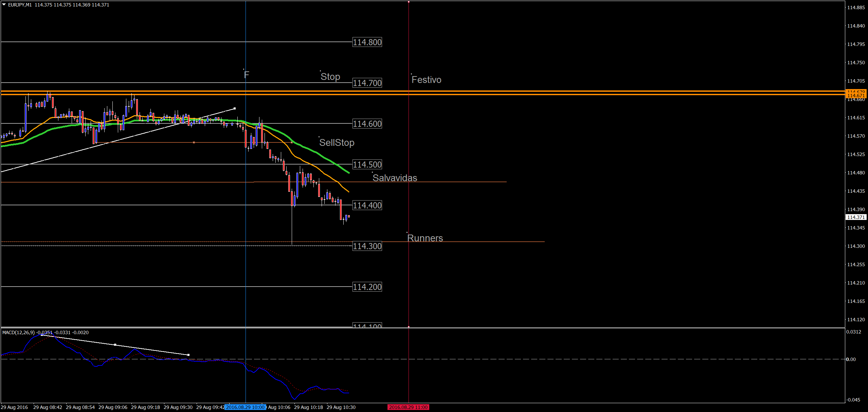Select the Stop chart label
This screenshot has height=412, width=868.
coord(330,77)
